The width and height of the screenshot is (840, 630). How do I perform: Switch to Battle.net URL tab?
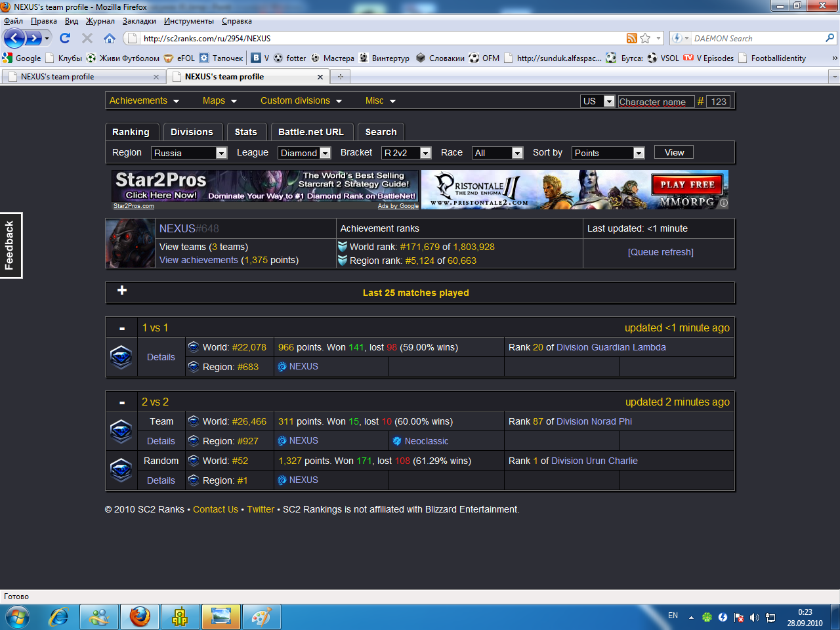coord(311,132)
